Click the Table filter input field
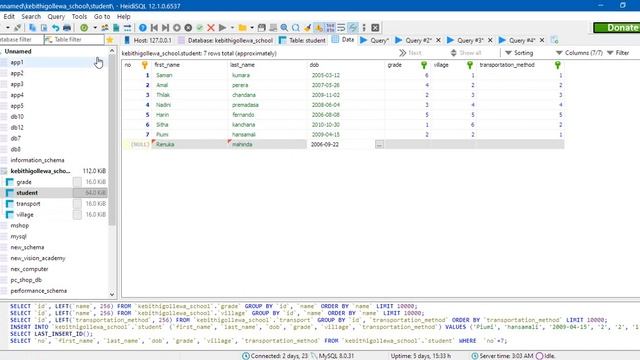This screenshot has height=360, width=640. point(74,40)
